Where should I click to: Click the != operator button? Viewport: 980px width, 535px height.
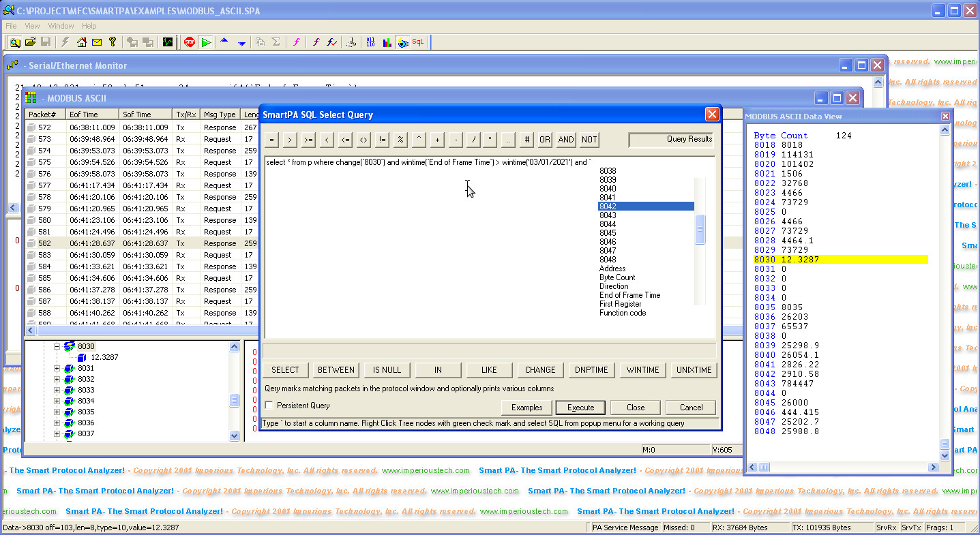[382, 140]
